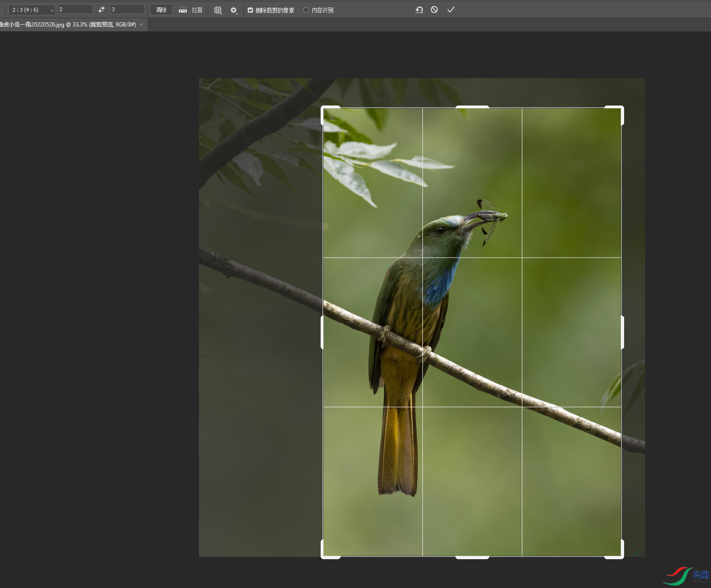Reset the crop box with the undo arrow

coord(419,10)
